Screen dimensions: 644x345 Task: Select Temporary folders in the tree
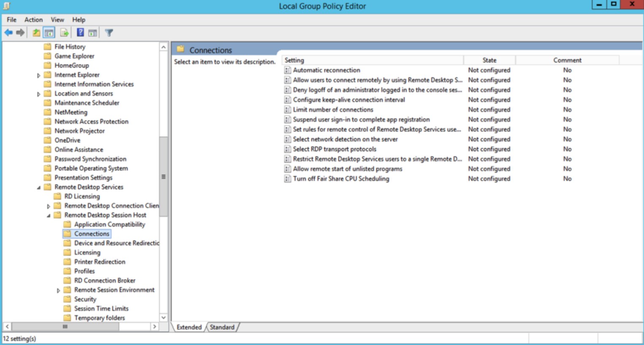[100, 318]
